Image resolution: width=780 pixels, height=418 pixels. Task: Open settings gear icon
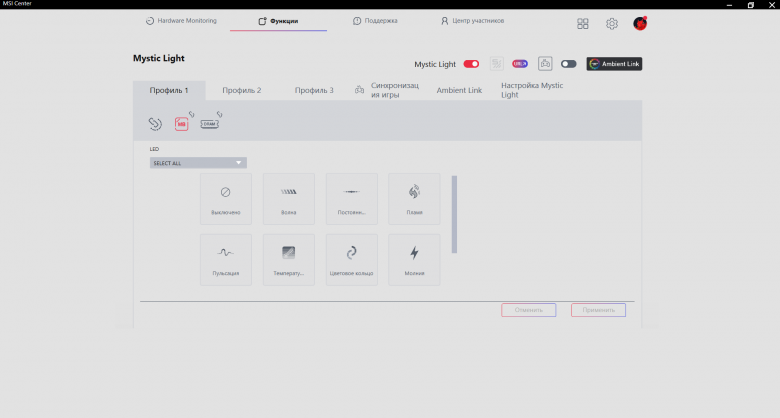click(x=611, y=23)
